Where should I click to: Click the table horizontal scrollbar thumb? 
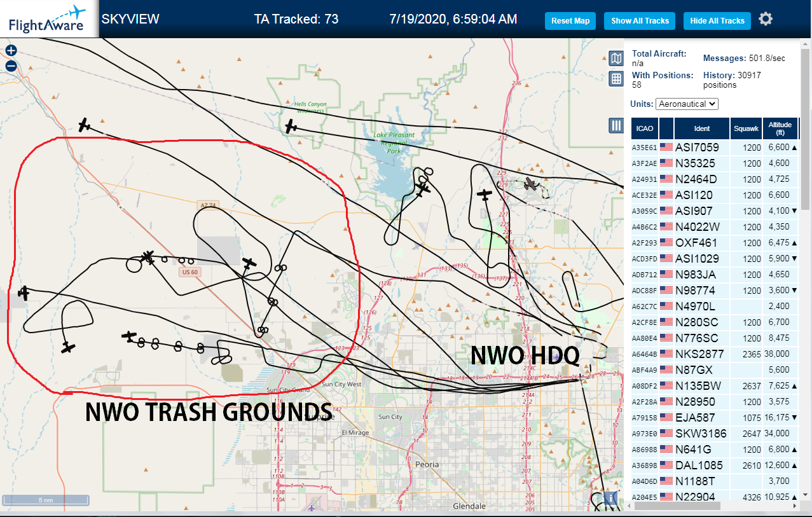pos(677,506)
